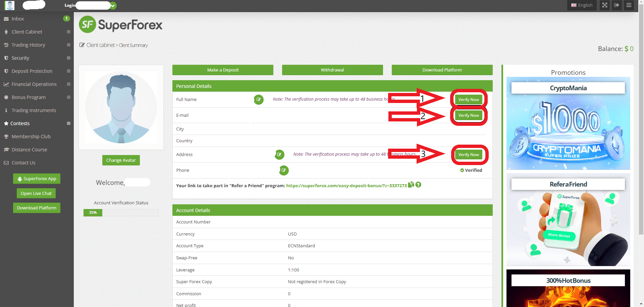Click the Inbox unread count badge
This screenshot has width=644, height=307.
click(x=66, y=18)
